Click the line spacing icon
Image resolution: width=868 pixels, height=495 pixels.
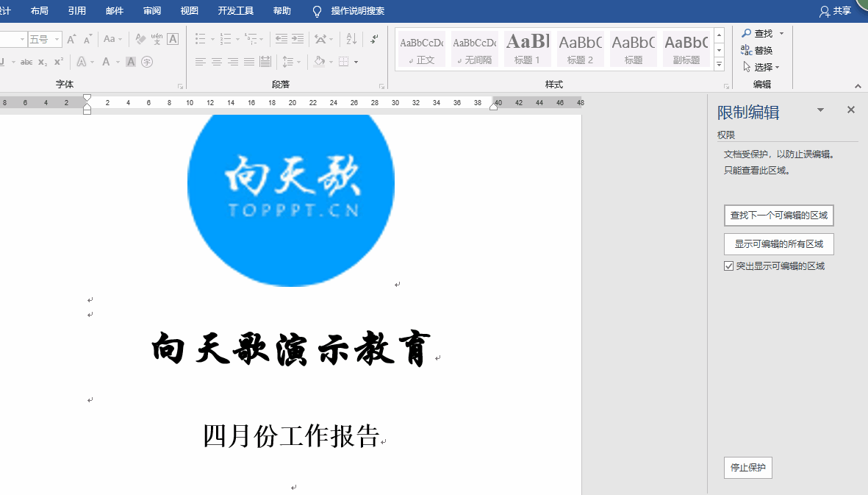[287, 62]
